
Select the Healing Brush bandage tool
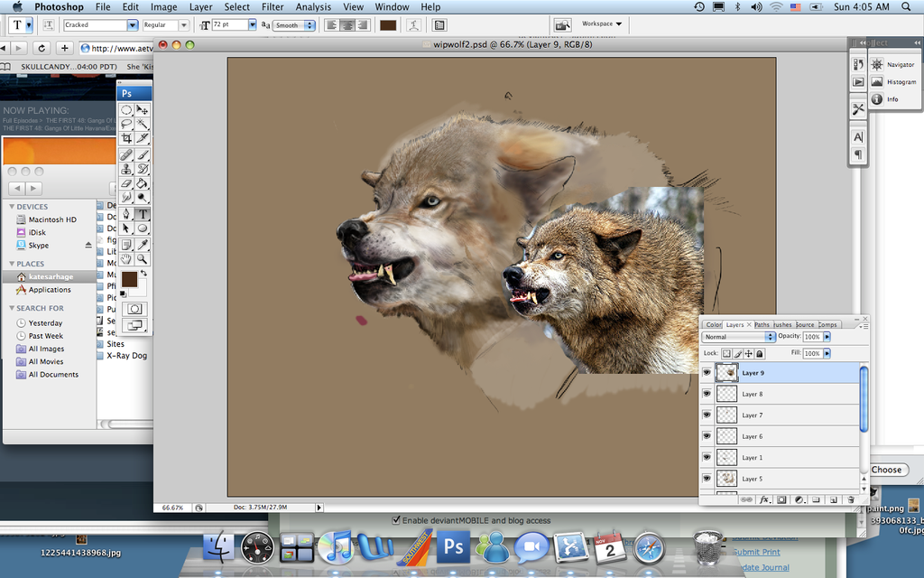[126, 154]
